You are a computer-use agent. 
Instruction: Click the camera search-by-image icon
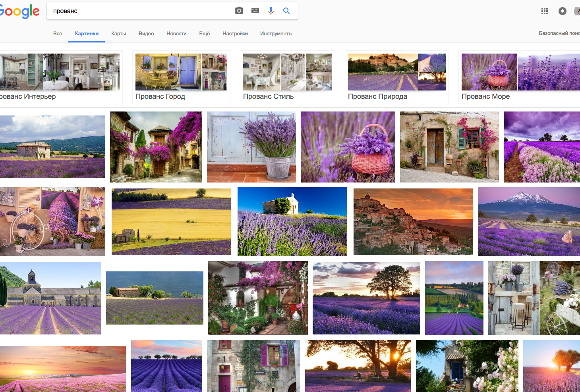point(239,11)
